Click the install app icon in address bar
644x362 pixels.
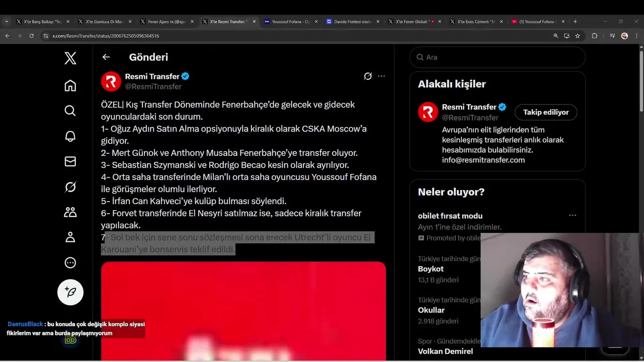pos(567,36)
